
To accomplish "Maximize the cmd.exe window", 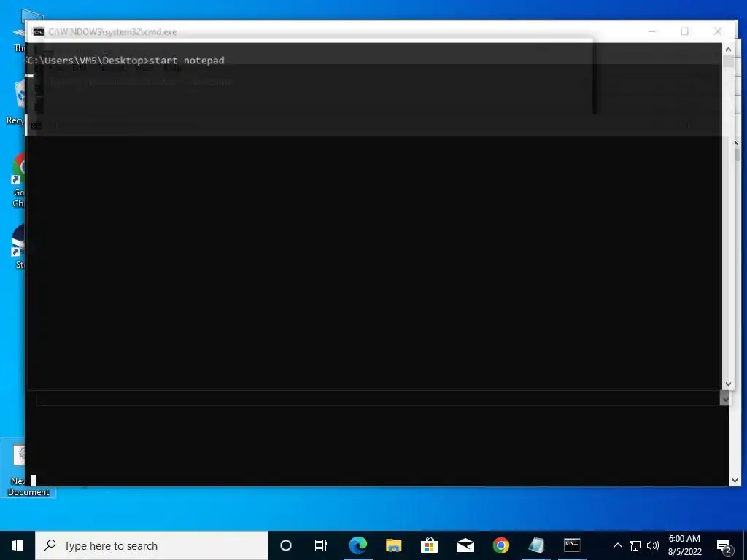I will coord(684,31).
